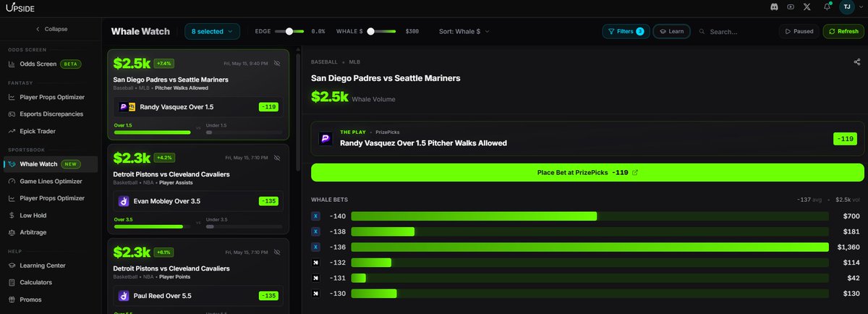Image resolution: width=868 pixels, height=314 pixels.
Task: Click the TJ profile avatar
Action: pos(846,7)
